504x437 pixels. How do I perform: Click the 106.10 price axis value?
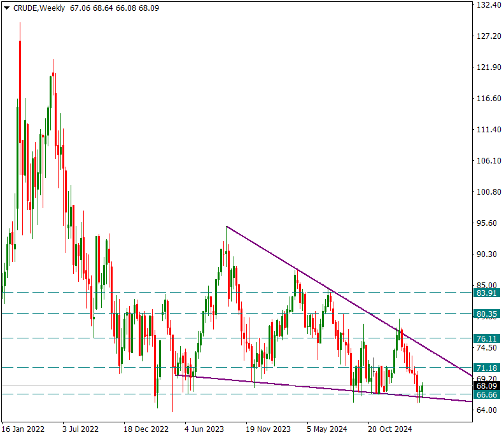489,161
